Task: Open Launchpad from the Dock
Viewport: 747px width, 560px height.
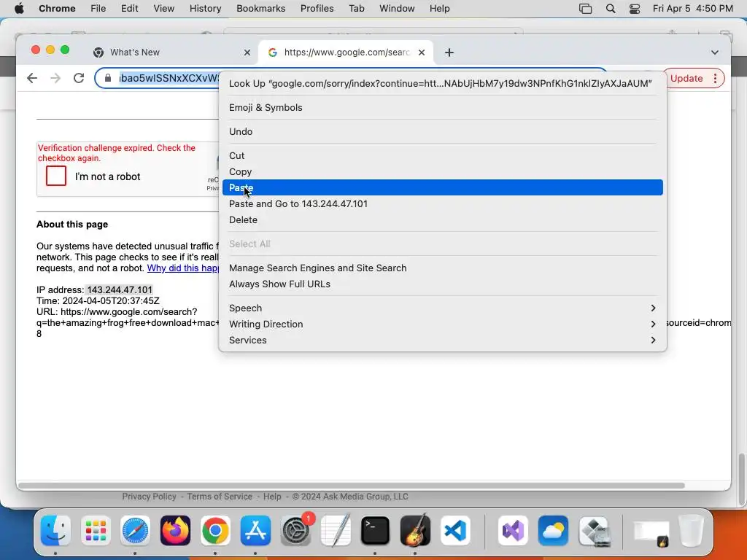Action: click(96, 531)
